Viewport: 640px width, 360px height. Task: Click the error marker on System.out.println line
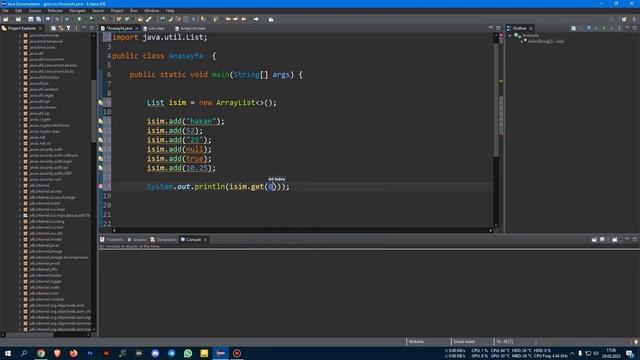pos(100,187)
